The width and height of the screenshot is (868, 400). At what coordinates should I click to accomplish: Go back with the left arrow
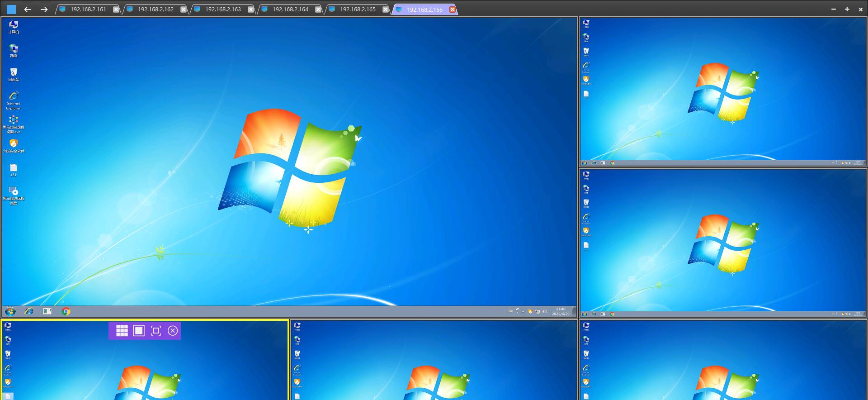click(x=28, y=9)
